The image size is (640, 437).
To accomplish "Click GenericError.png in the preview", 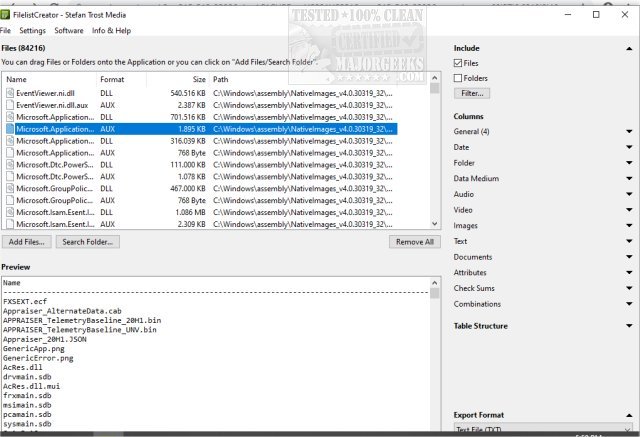I will (38, 358).
